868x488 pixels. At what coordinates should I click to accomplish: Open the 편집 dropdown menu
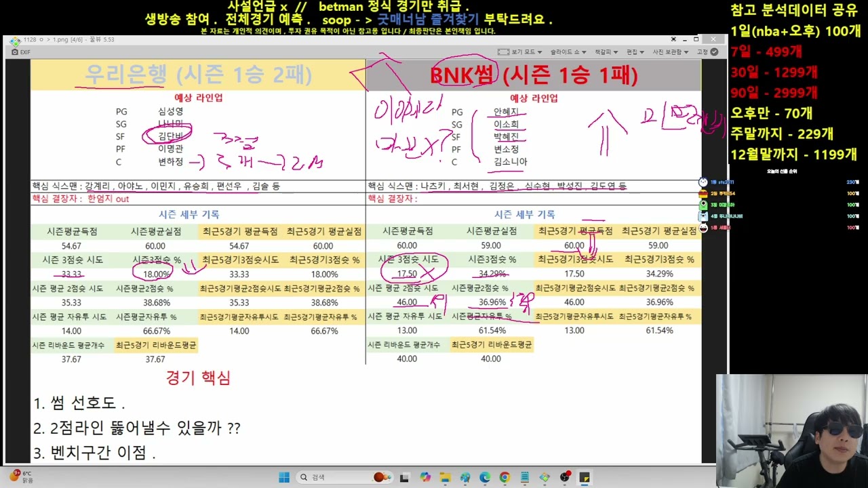click(635, 52)
